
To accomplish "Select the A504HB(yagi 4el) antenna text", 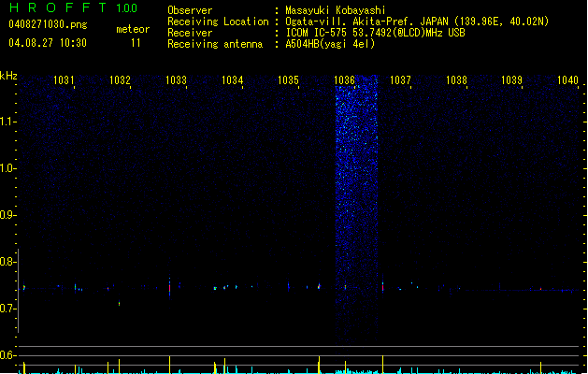I will (330, 44).
